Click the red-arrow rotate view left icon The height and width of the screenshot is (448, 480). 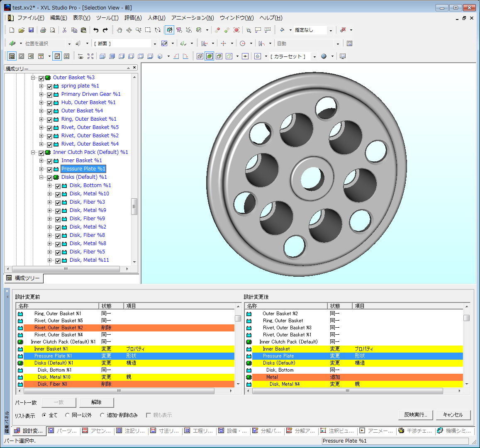click(x=176, y=56)
